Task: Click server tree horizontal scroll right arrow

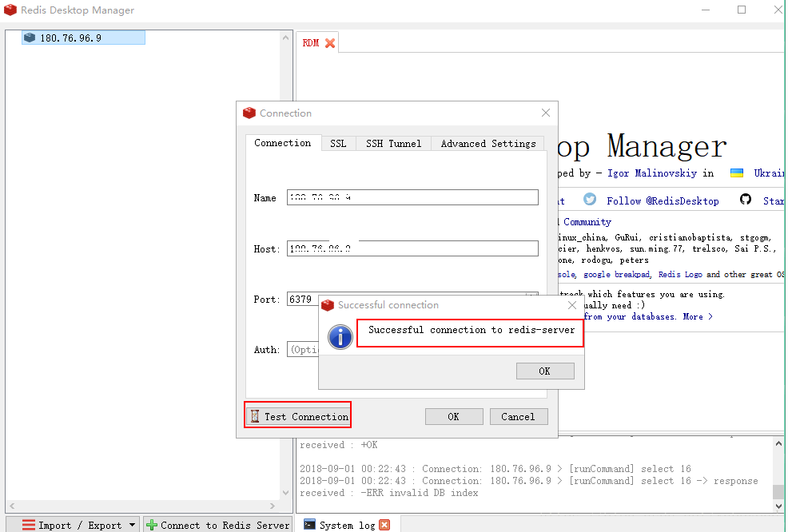Action: [273, 506]
